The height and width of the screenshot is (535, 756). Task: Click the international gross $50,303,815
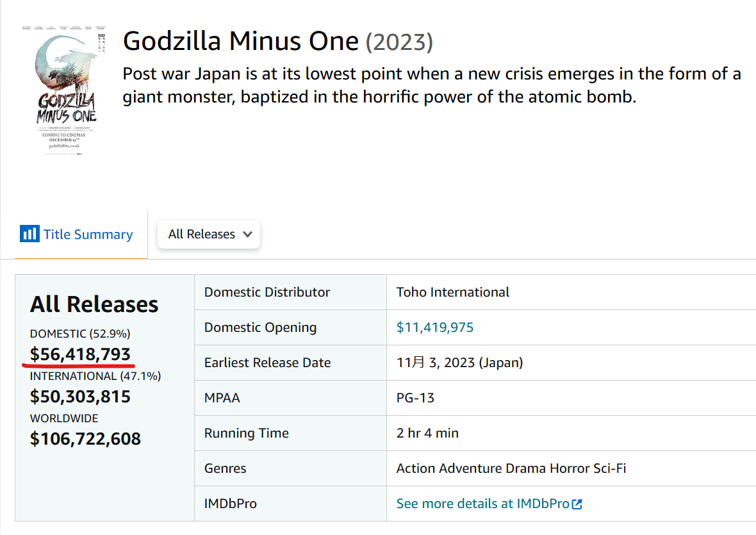click(x=80, y=397)
